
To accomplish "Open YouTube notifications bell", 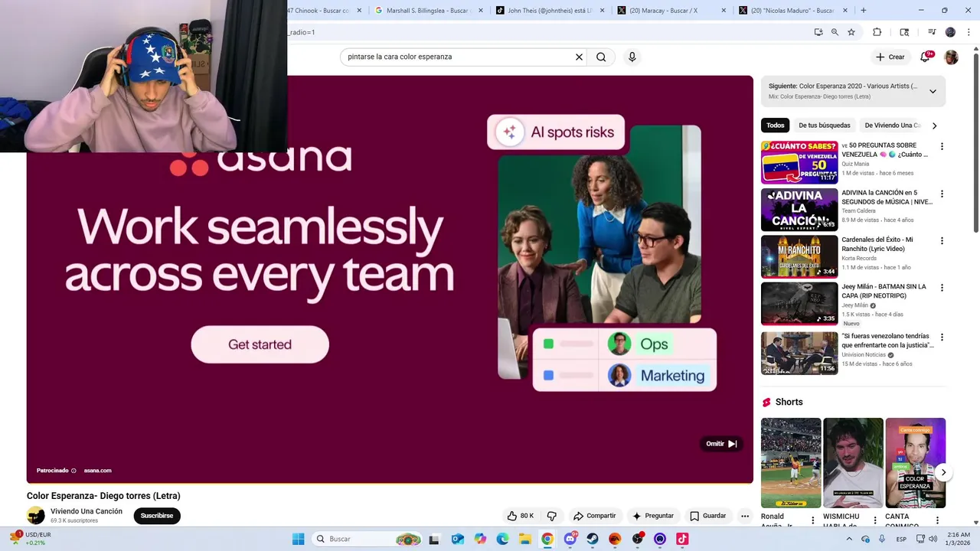I will [x=924, y=57].
